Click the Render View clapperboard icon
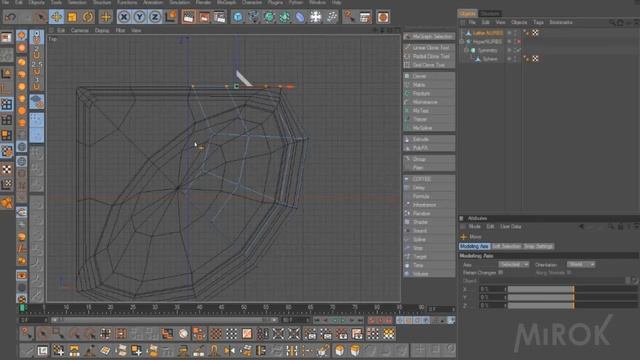 pos(189,17)
